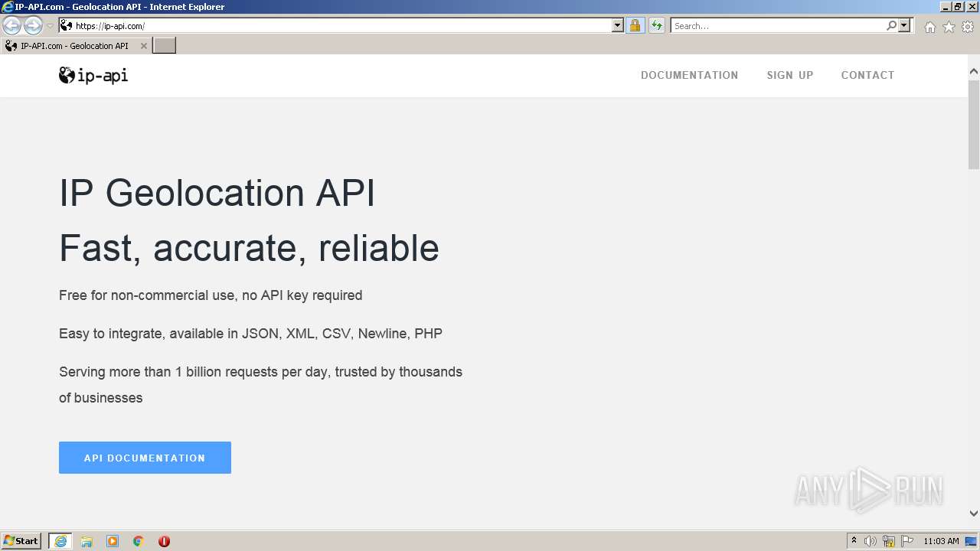This screenshot has height=551, width=980.
Task: Click the 11:03 AM clock
Action: [x=941, y=541]
